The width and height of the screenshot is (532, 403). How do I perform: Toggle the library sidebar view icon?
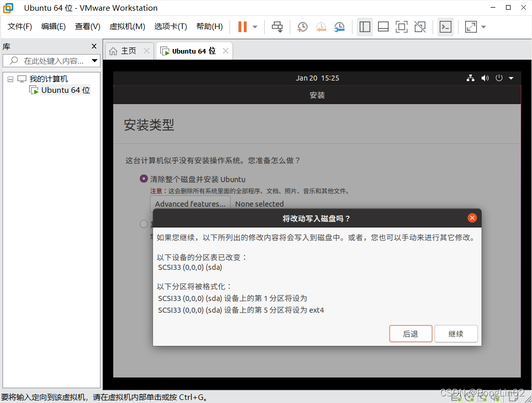(x=365, y=27)
